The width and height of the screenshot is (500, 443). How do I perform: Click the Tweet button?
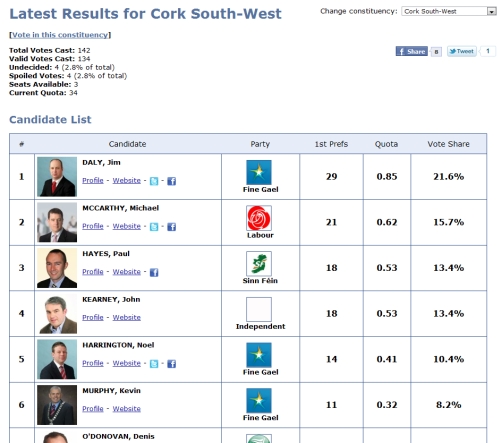tap(462, 51)
